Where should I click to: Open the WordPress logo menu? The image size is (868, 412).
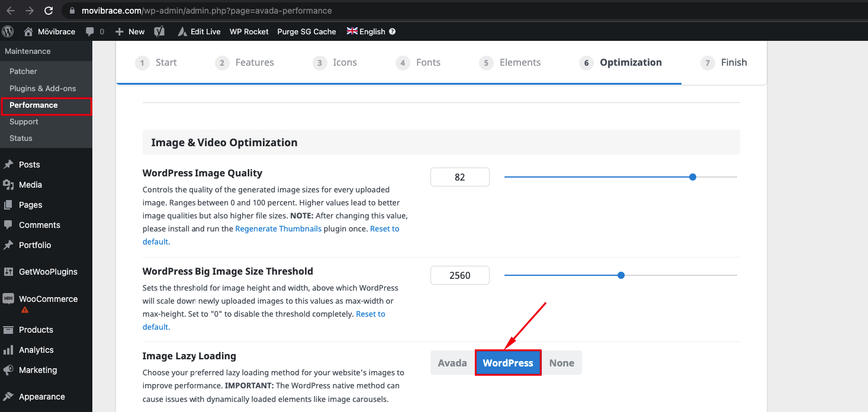tap(8, 31)
